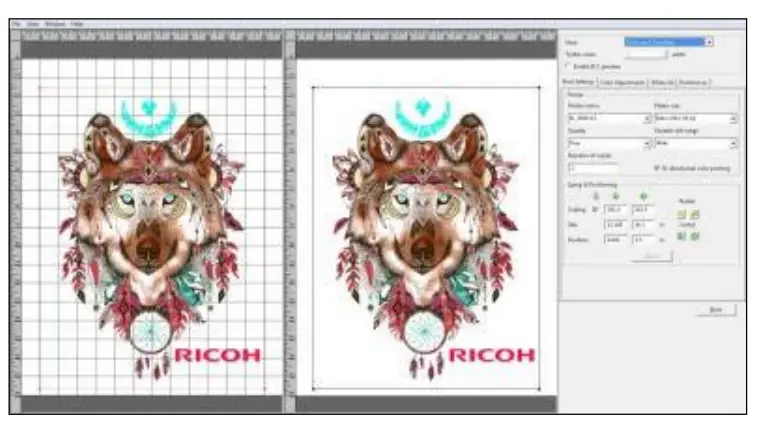Click the bottom-right corner handle of right preview frame

[x=539, y=388]
